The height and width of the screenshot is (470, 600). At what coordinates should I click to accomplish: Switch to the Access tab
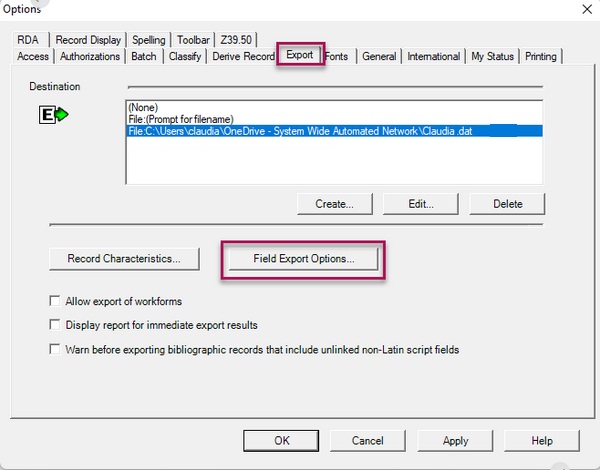(x=33, y=56)
